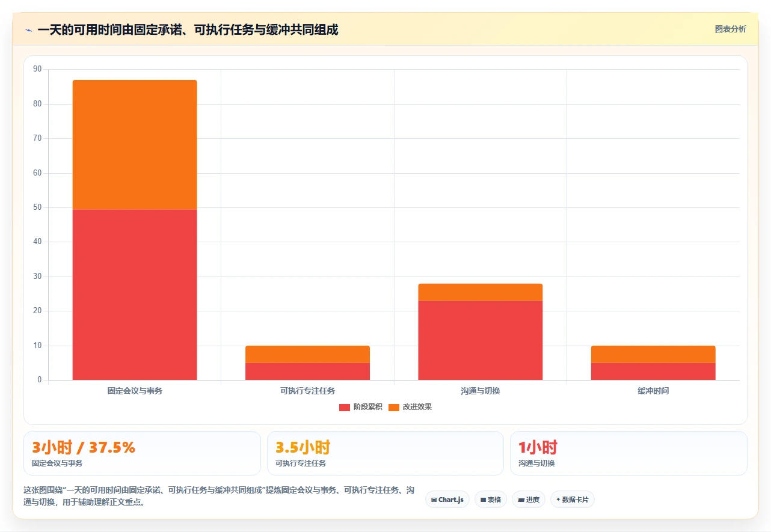Click the orange segment of 固定会议与事务 bar

135,144
